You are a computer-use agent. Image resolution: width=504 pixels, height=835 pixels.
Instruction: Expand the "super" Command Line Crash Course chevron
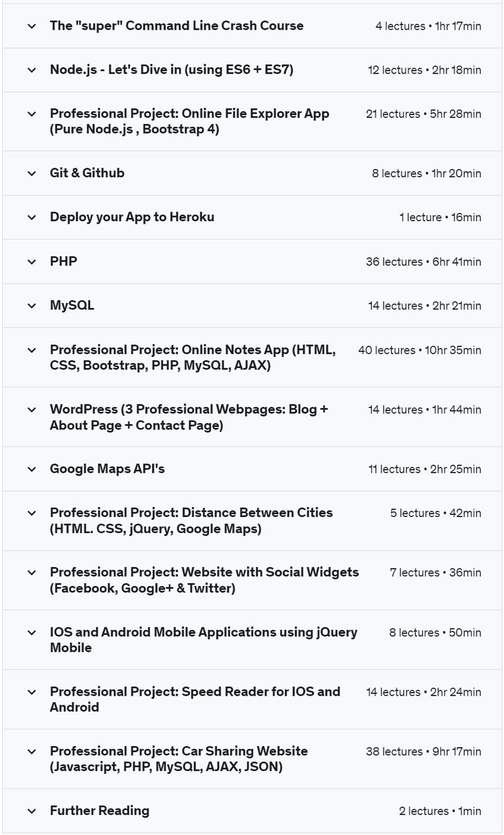(x=32, y=26)
